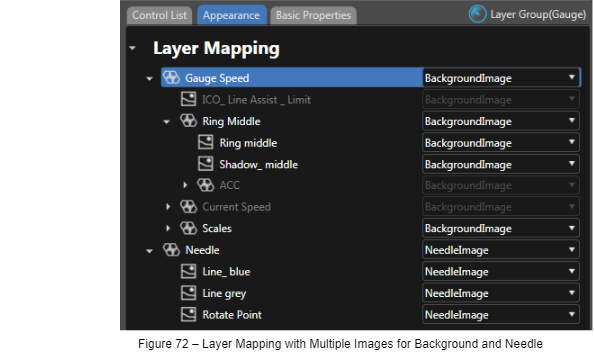Click the Layer Group(Gauge) gauge icon
Viewport: 594px width, 362px height.
[x=477, y=14]
